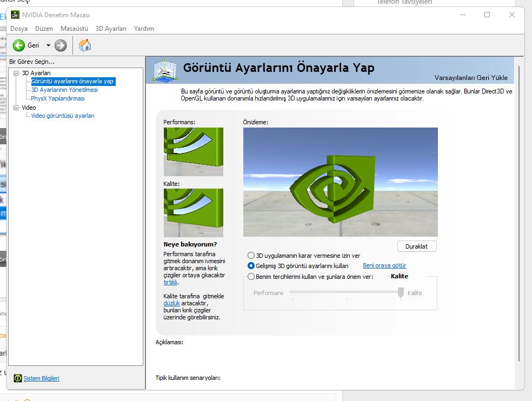
Task: Click the right panel vertical scrollbar
Action: click(519, 213)
